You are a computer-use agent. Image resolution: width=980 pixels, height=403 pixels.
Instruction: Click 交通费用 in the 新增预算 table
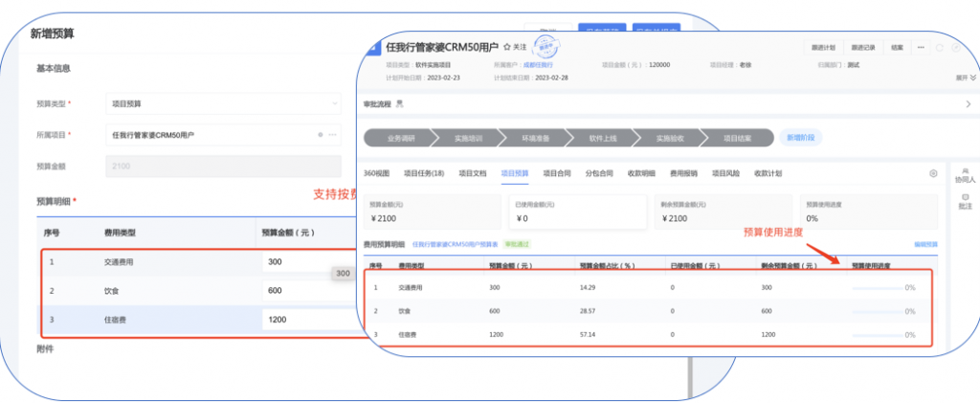tap(119, 262)
